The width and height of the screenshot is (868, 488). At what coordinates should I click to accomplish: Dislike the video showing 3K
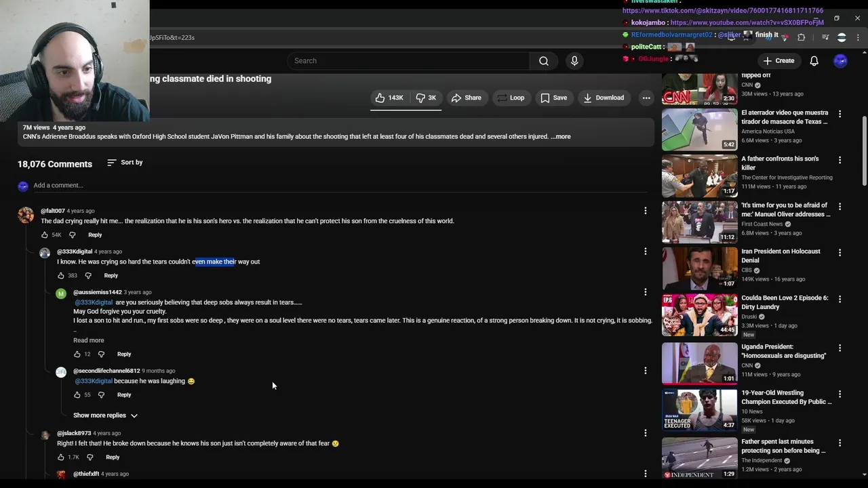click(426, 98)
